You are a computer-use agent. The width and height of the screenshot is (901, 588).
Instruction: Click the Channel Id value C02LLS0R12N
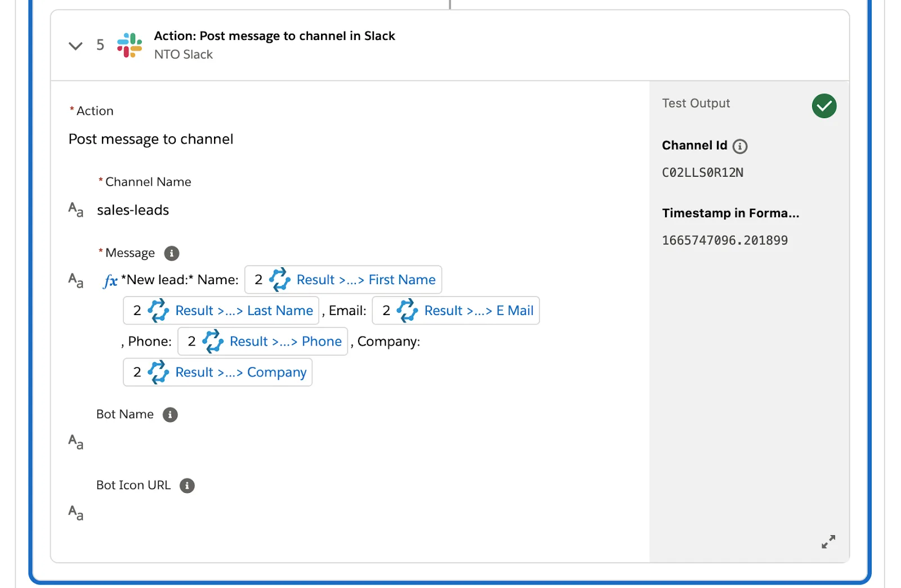(703, 173)
